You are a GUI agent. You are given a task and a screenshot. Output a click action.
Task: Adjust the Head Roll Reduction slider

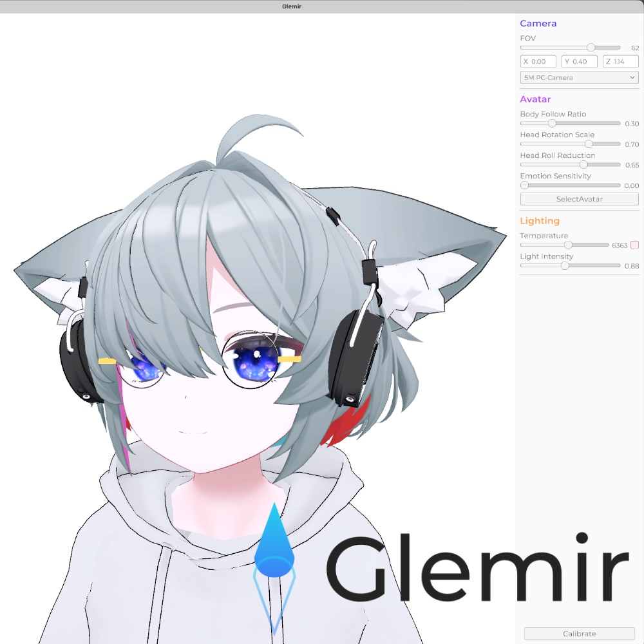click(x=583, y=164)
